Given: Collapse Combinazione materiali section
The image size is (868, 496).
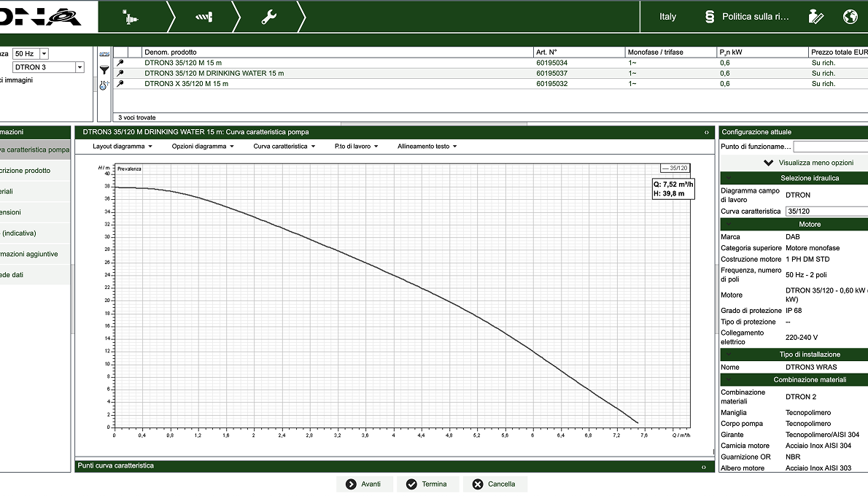Looking at the screenshot, I should [x=729, y=380].
